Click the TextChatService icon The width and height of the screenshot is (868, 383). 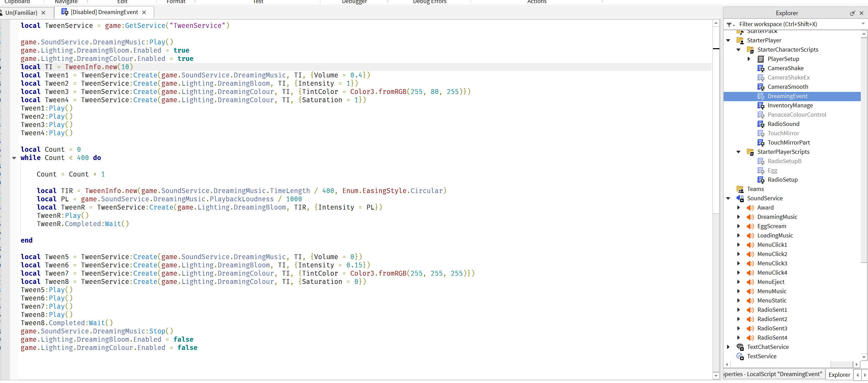tap(740, 347)
